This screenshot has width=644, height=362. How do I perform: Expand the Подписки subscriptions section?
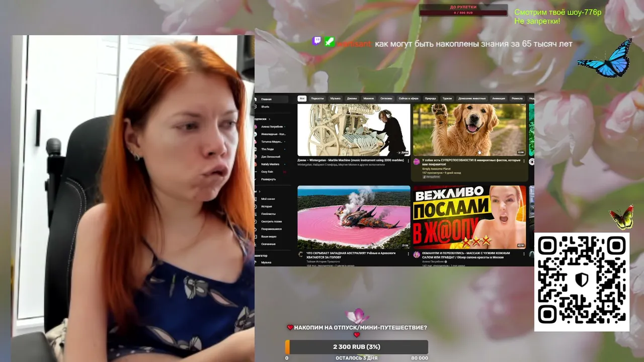pos(262,119)
